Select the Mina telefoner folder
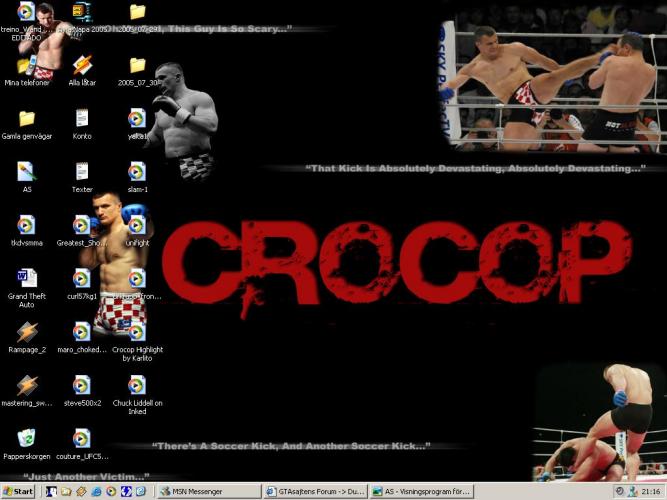 pyautogui.click(x=26, y=64)
